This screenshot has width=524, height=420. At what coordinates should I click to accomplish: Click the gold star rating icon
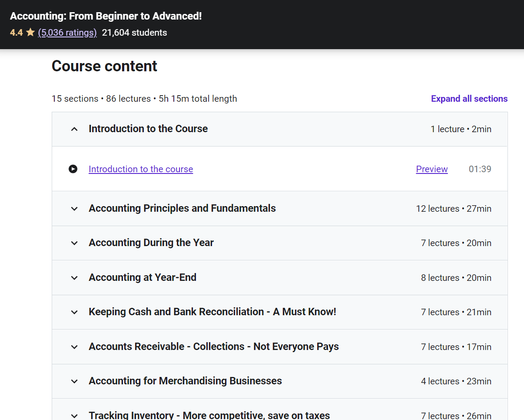[30, 33]
